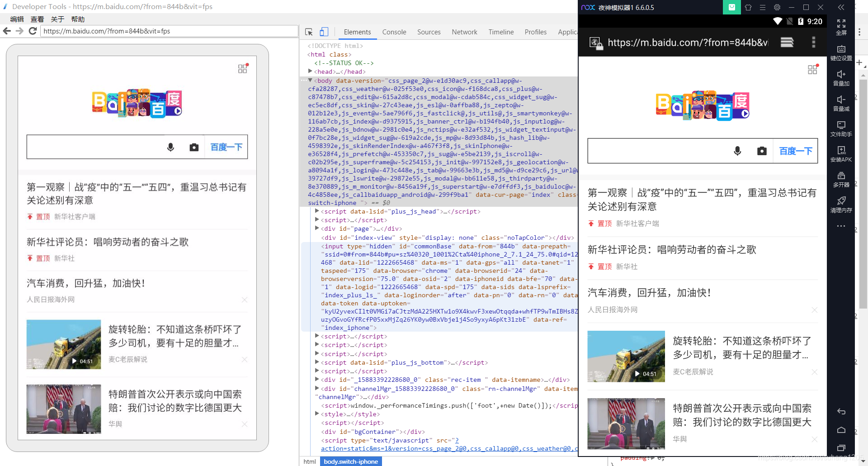The image size is (868, 466).
Task: Open the action=static script src link
Action: click(x=449, y=448)
